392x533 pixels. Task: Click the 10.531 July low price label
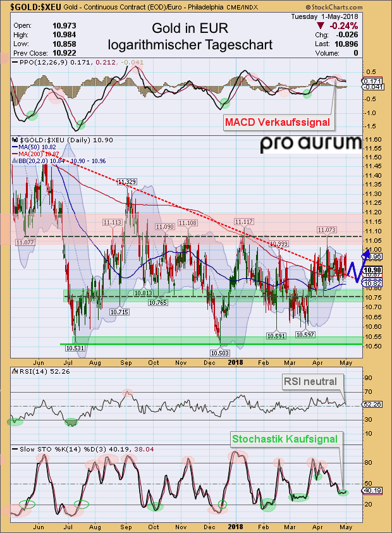point(75,348)
